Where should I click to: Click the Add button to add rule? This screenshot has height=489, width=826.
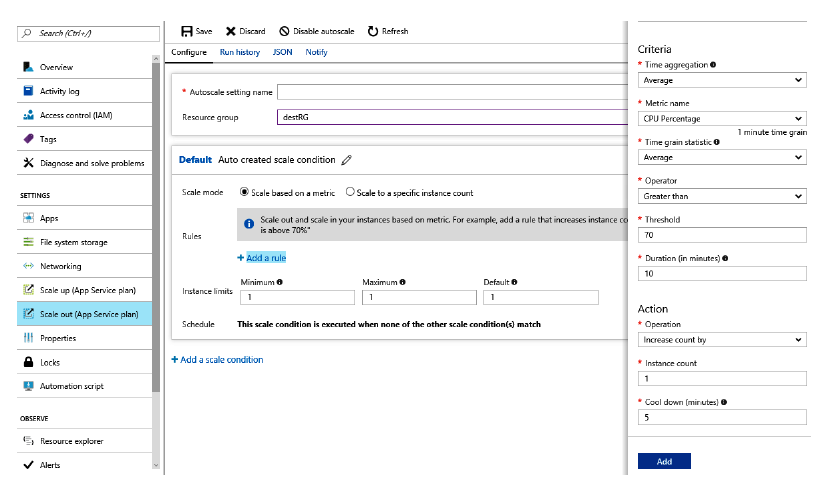664,461
